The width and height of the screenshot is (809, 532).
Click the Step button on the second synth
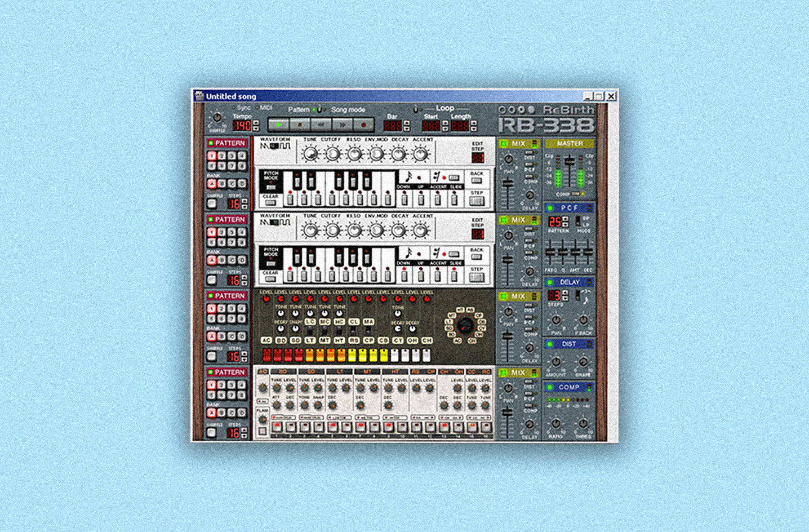pos(476,277)
